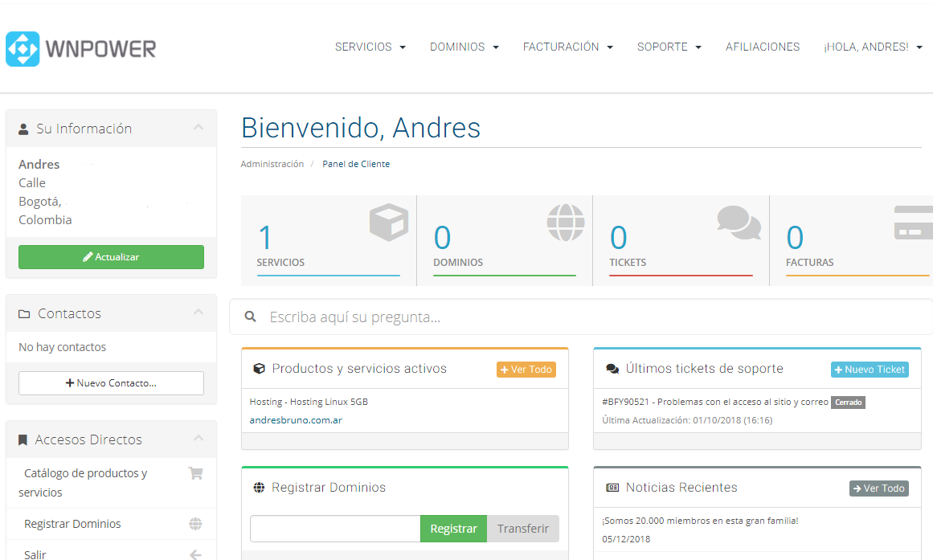Image resolution: width=933 pixels, height=560 pixels.
Task: Click the chat bubbles icon in Tickets tile
Action: pos(739,223)
